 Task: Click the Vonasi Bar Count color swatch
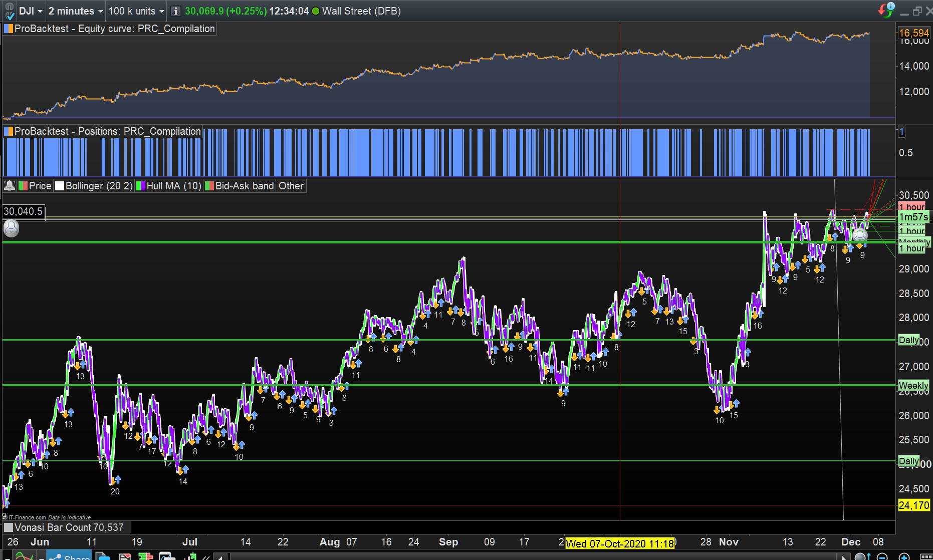[9, 527]
